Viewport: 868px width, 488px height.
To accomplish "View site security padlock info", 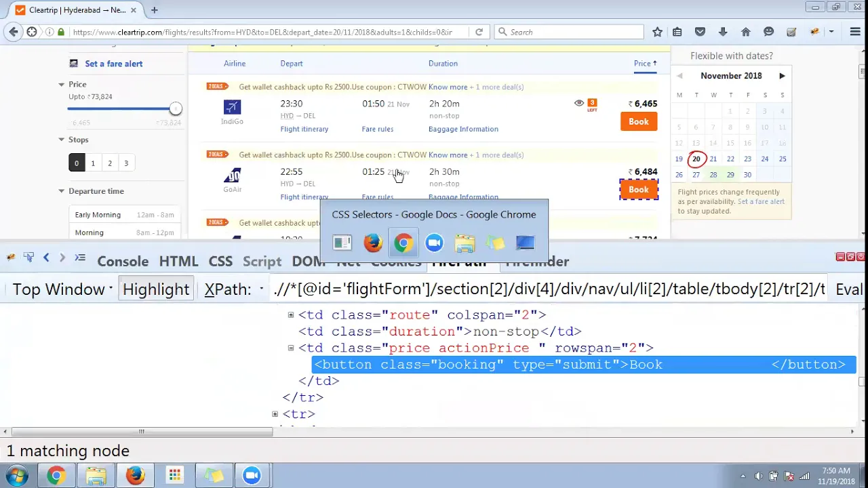I will click(61, 32).
